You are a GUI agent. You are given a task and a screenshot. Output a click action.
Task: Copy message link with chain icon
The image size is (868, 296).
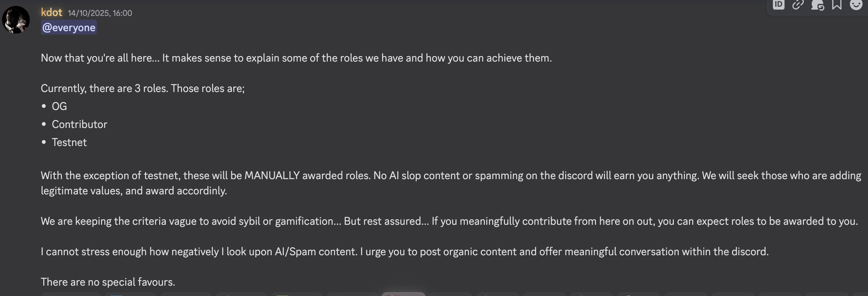pyautogui.click(x=798, y=5)
